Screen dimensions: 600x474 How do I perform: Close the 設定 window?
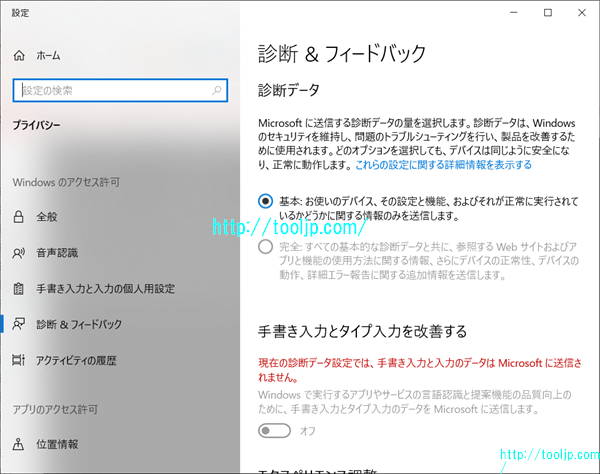(x=582, y=13)
